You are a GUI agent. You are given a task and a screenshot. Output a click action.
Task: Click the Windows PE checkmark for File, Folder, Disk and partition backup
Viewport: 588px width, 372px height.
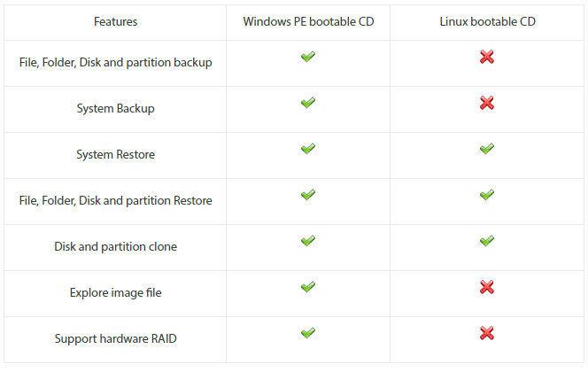coord(308,57)
